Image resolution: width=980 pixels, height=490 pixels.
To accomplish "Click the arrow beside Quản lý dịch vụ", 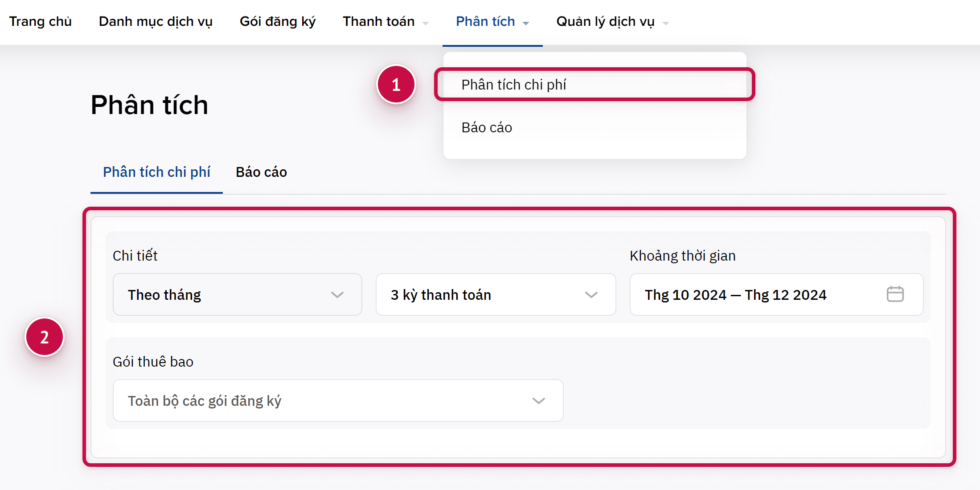I will tap(666, 23).
